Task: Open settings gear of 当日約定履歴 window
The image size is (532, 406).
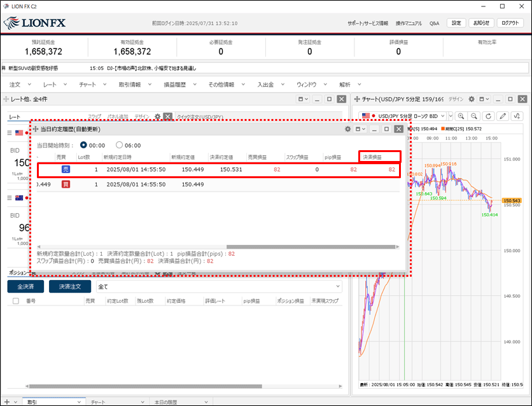Action: 347,129
